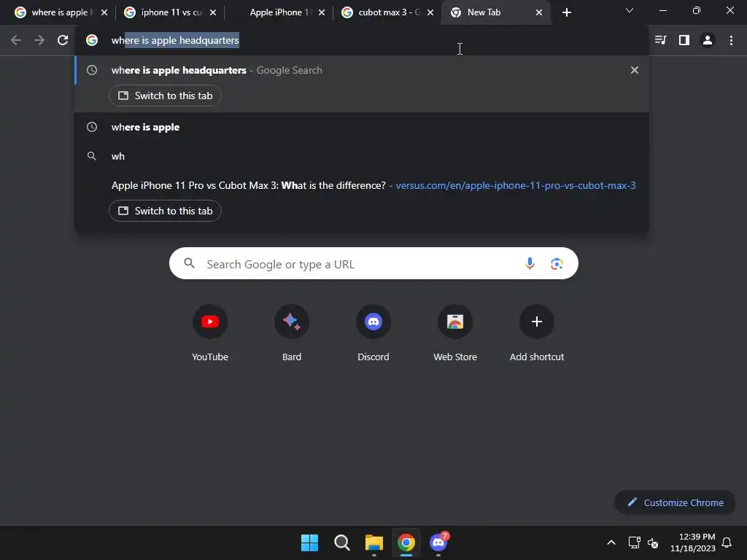Image resolution: width=747 pixels, height=560 pixels.
Task: Click the muted volume tray icon
Action: click(653, 542)
